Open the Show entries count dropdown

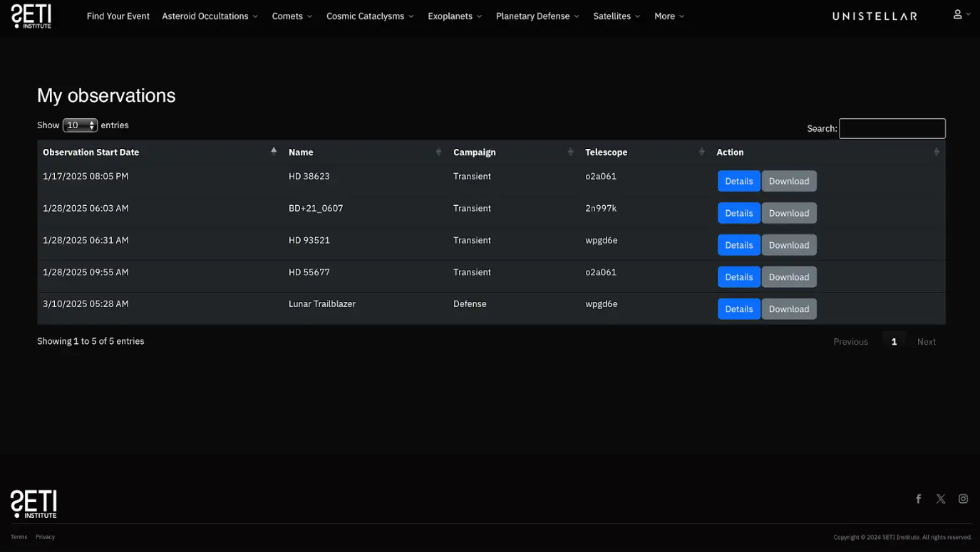(80, 125)
